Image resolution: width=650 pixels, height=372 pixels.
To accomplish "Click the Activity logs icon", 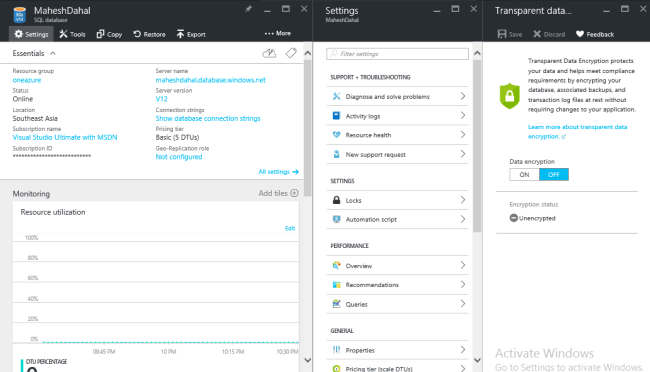I will [337, 116].
